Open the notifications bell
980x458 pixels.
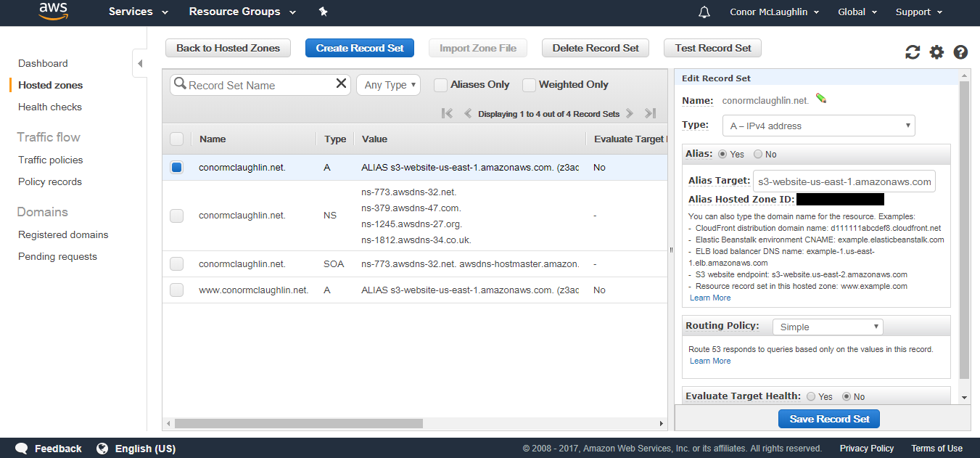[704, 12]
